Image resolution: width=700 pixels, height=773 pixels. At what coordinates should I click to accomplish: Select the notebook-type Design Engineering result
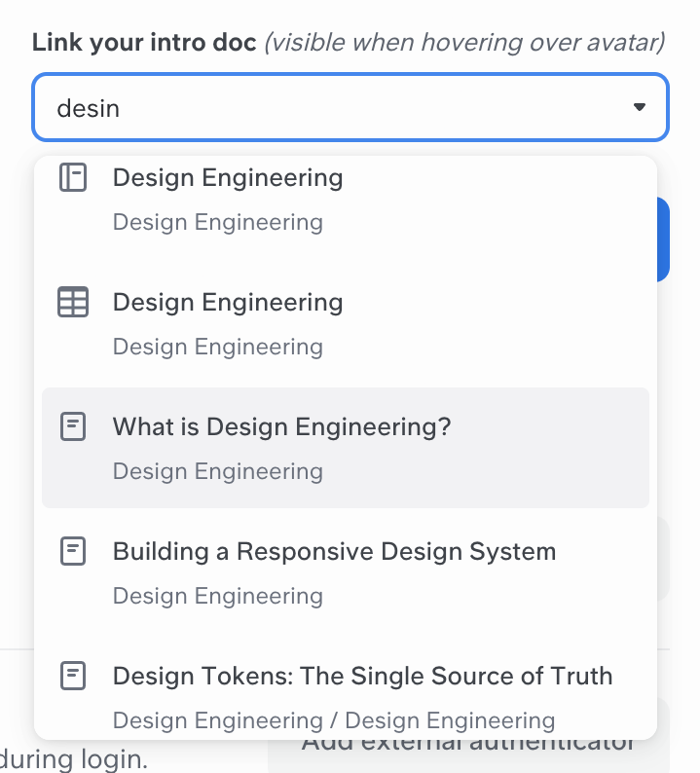pos(228,178)
